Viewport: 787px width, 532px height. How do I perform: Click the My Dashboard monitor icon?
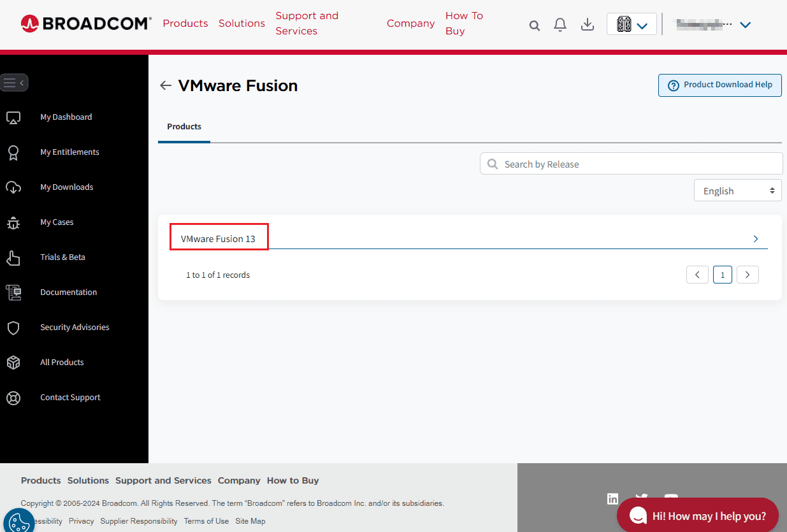[x=13, y=117]
